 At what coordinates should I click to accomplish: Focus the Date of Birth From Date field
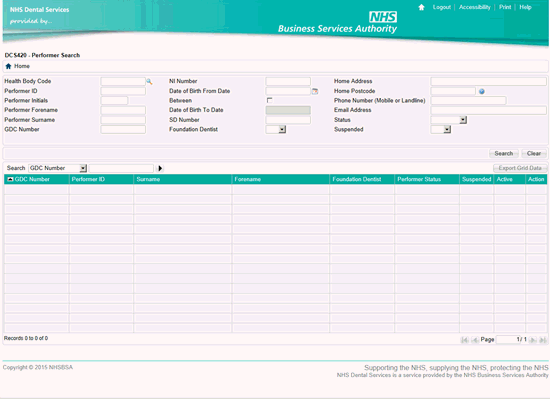tap(288, 91)
